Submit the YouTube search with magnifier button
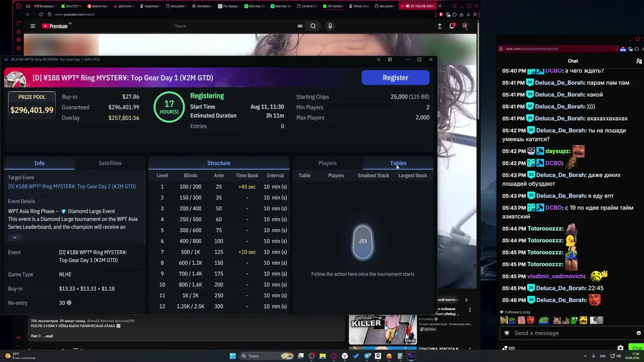 [313, 26]
